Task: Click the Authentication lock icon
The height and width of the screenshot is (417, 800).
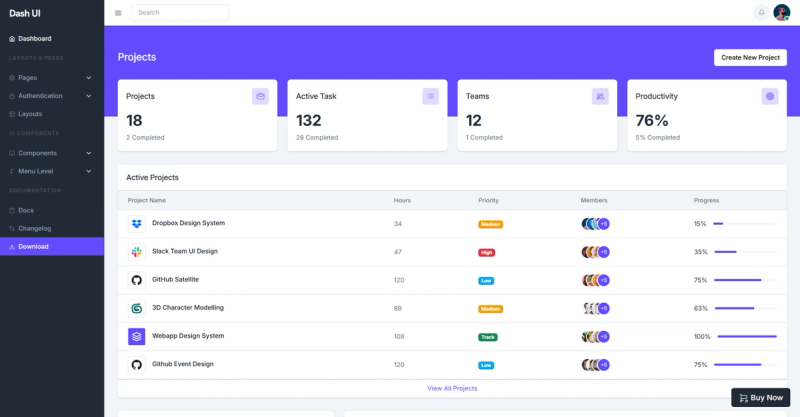Action: pos(12,96)
